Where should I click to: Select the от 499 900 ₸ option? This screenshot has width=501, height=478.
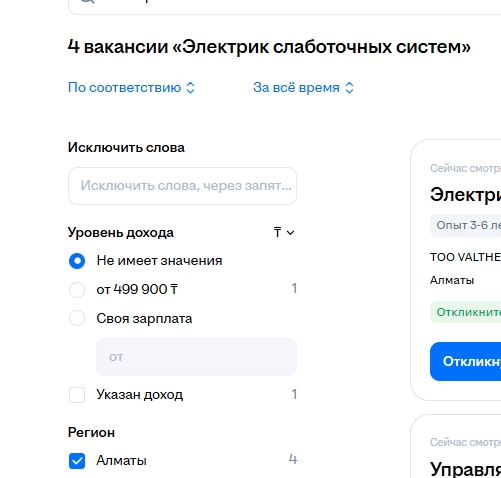[77, 290]
